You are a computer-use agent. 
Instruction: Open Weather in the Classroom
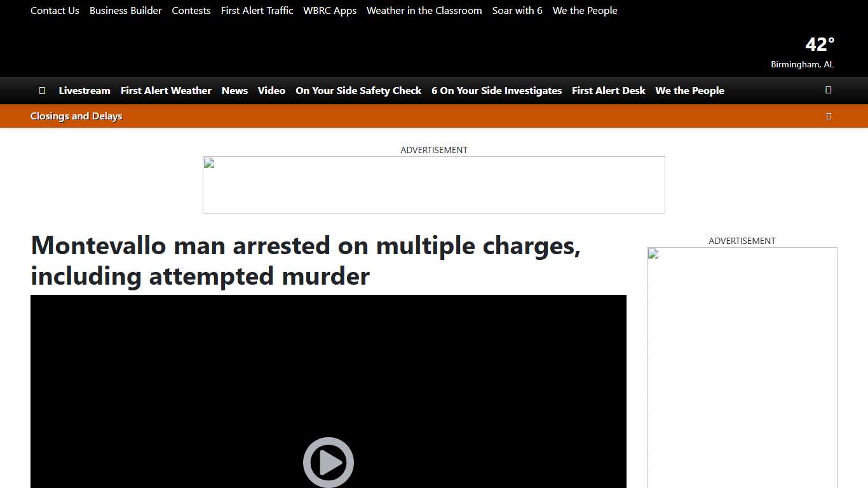pos(424,10)
